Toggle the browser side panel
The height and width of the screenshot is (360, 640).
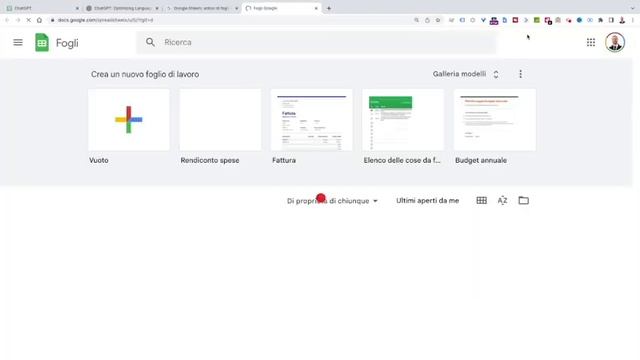tap(611, 20)
